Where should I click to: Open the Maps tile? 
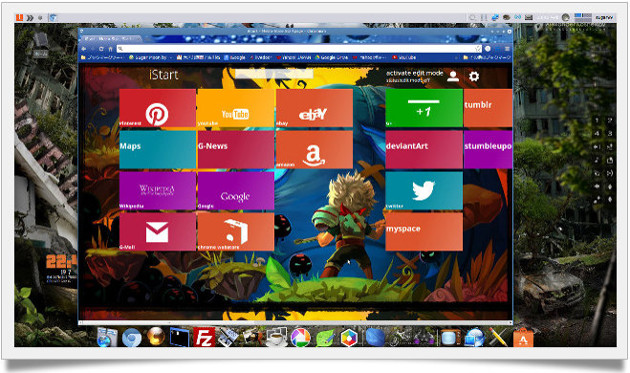coord(158,150)
